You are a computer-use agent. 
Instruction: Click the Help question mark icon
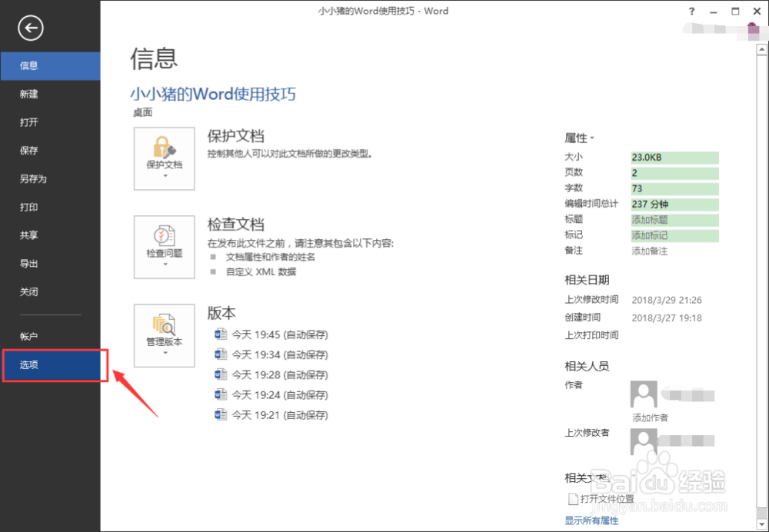tap(691, 11)
